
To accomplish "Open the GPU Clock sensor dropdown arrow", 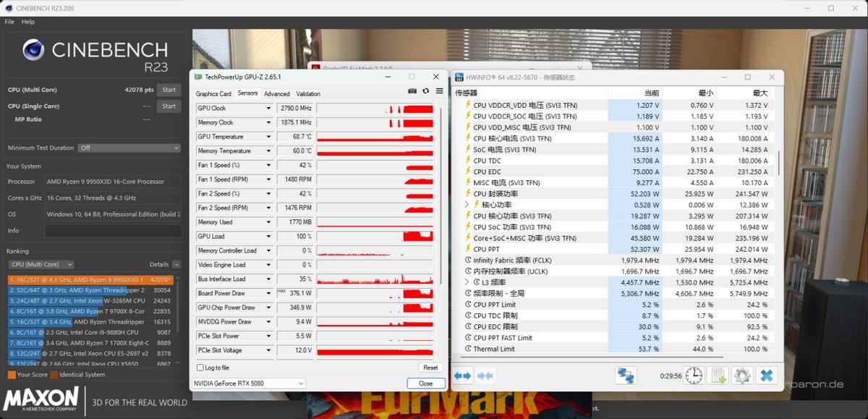I will click(268, 109).
